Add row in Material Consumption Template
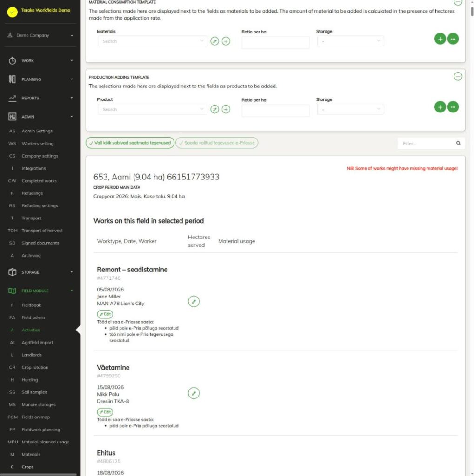Screen dimensions: 474x476 coord(440,39)
